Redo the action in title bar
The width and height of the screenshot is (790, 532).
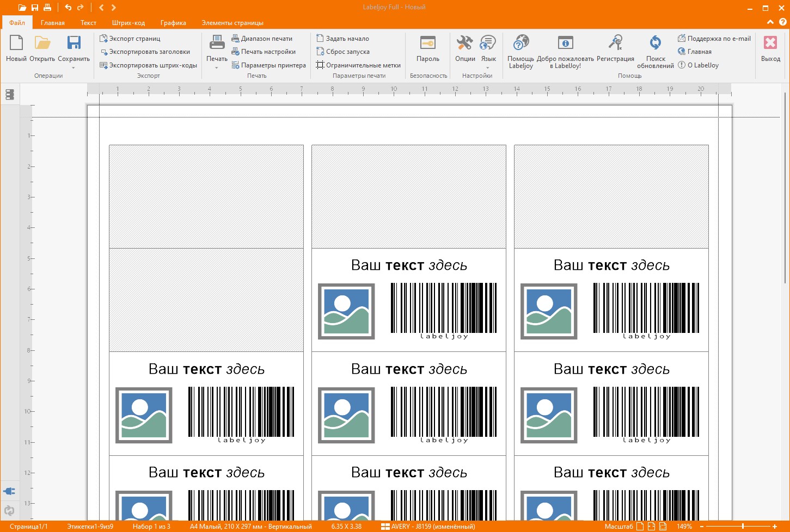(81, 8)
